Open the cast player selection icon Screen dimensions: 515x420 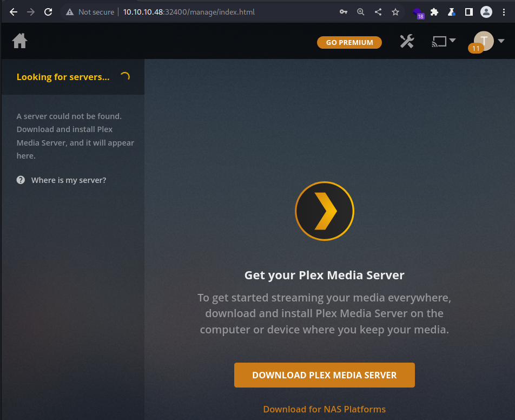pos(439,42)
